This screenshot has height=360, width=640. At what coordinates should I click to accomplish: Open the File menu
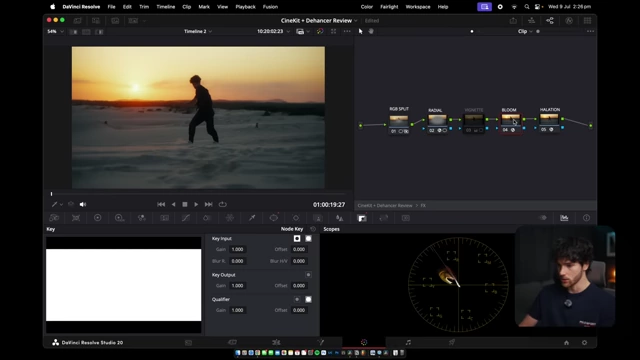(111, 7)
